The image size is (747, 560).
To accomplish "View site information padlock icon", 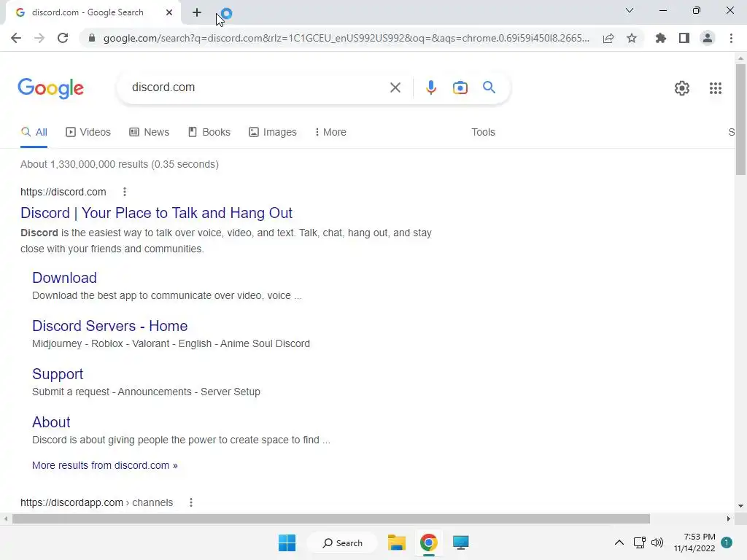I will pyautogui.click(x=92, y=38).
